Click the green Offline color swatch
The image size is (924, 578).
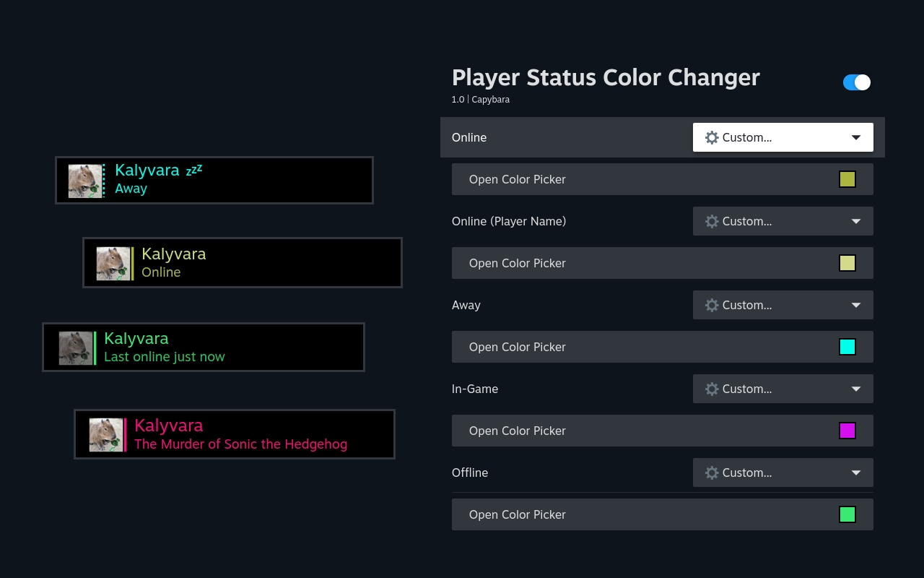(847, 514)
